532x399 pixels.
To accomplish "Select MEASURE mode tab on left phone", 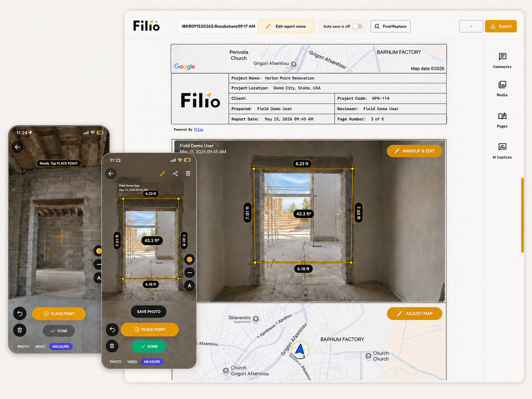I will (x=61, y=347).
